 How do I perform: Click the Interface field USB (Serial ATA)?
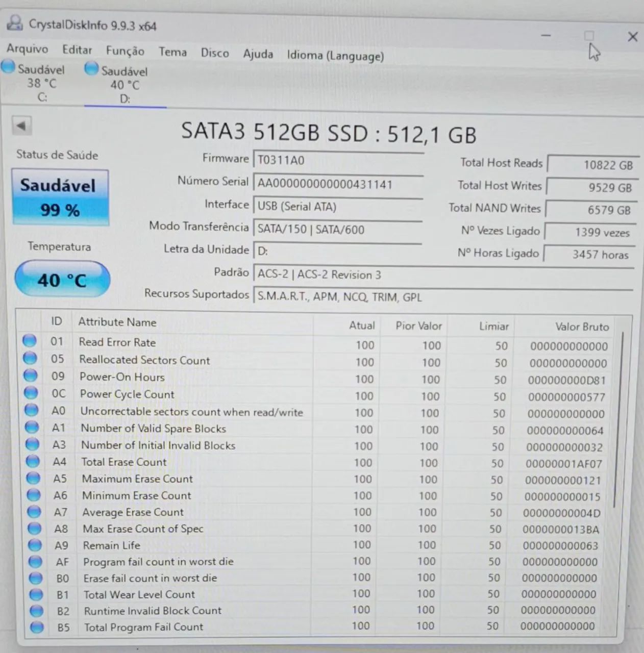coord(337,207)
